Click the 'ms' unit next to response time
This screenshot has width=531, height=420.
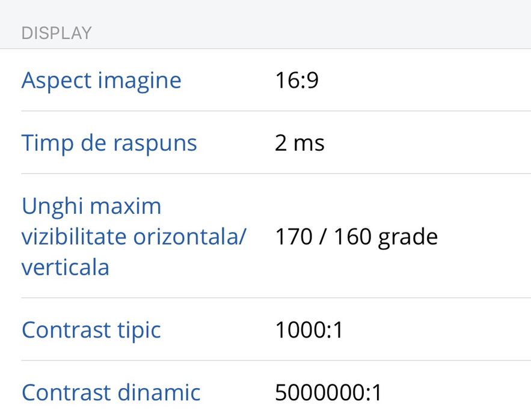click(x=310, y=144)
